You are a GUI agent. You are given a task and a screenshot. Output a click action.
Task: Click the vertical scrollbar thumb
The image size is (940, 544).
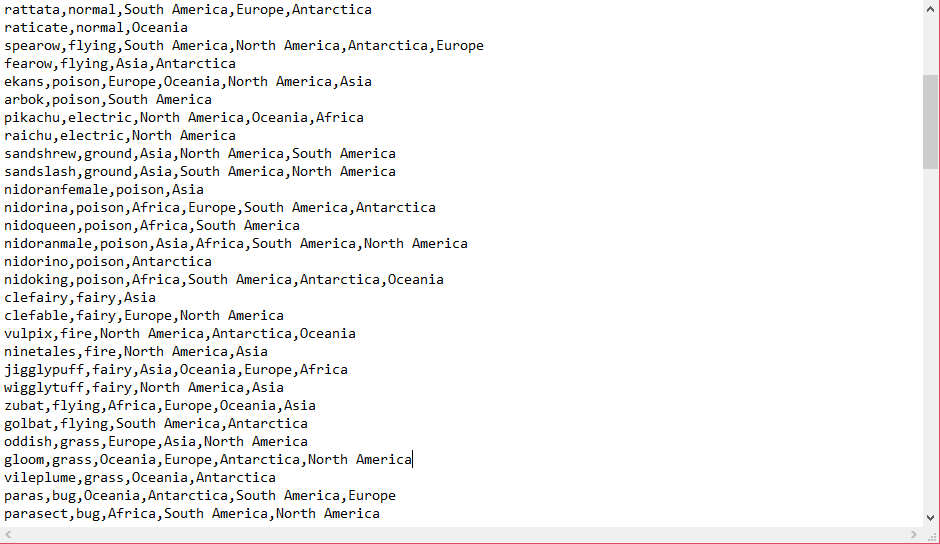point(930,122)
